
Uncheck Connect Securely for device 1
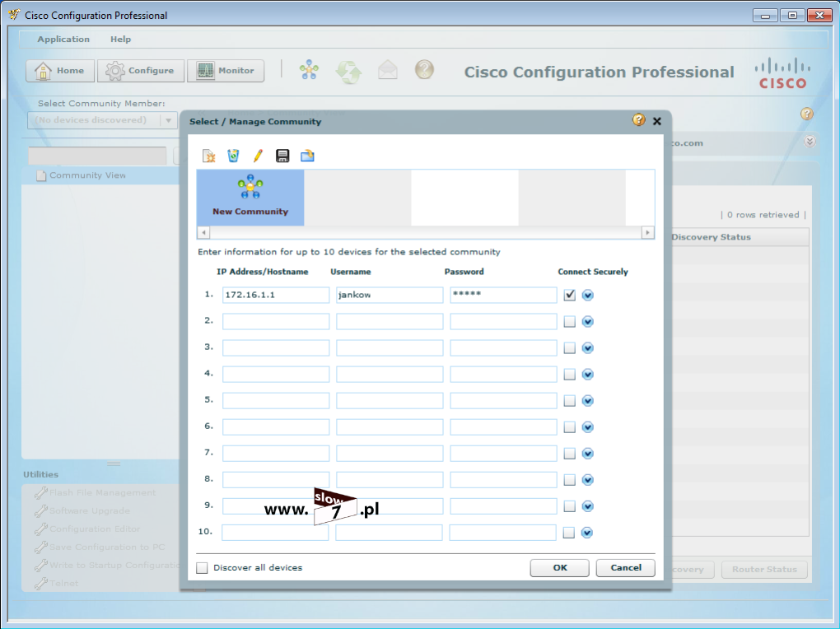(569, 295)
